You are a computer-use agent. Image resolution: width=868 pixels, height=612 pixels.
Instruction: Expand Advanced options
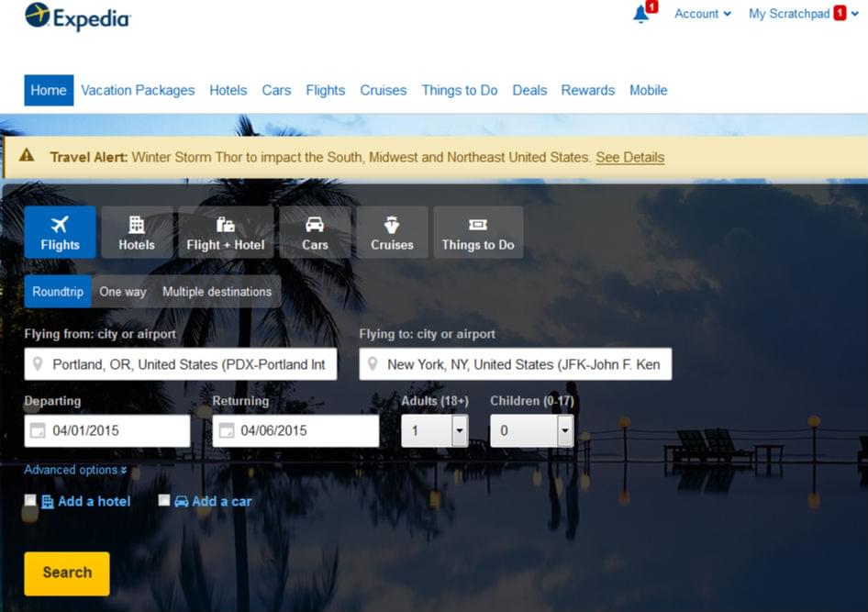75,470
